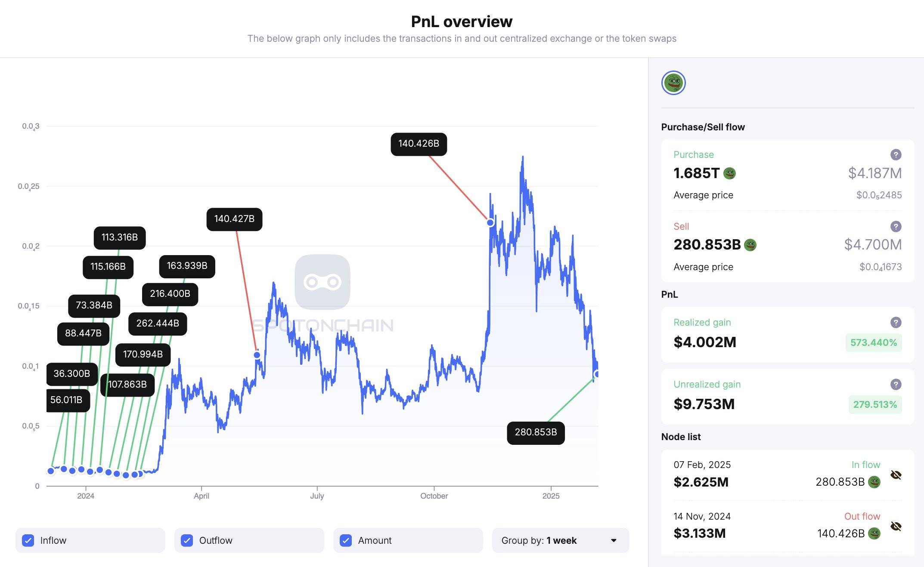
Task: Click the PEPE icon beside 280.853B sell amount
Action: (750, 245)
